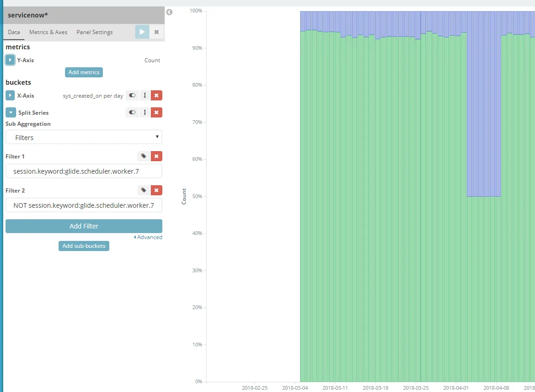535x392 pixels.
Task: Select the 2018-04-01 date label
Action: pyautogui.click(x=456, y=388)
